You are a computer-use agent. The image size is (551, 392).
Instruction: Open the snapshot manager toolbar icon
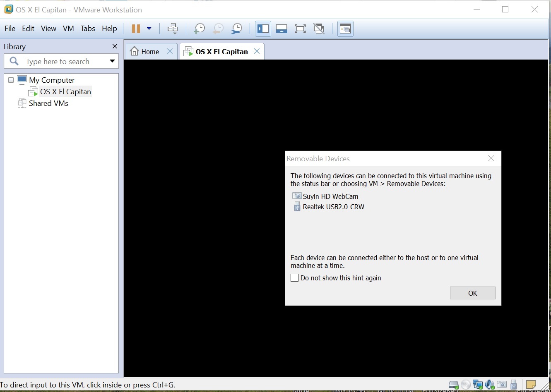(x=237, y=29)
